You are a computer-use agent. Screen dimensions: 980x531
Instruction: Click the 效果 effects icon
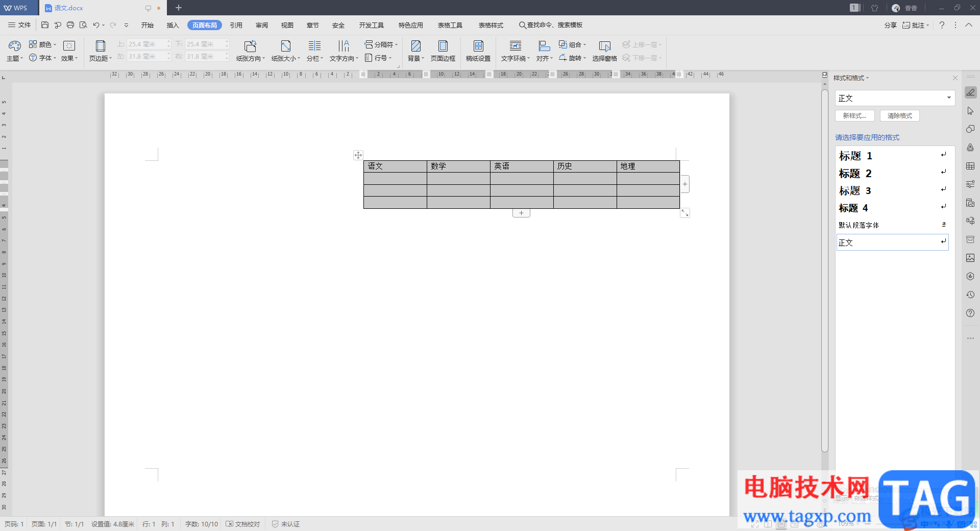click(69, 46)
